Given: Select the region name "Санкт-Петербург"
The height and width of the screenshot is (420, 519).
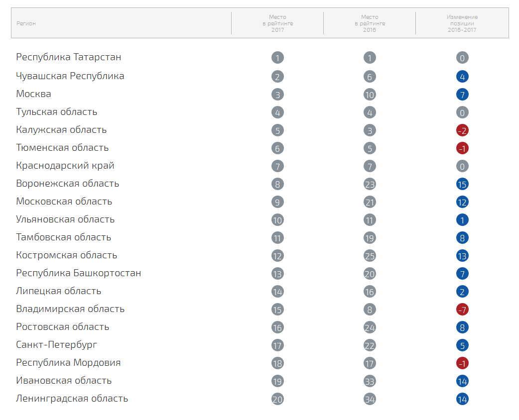Looking at the screenshot, I should coord(57,344).
